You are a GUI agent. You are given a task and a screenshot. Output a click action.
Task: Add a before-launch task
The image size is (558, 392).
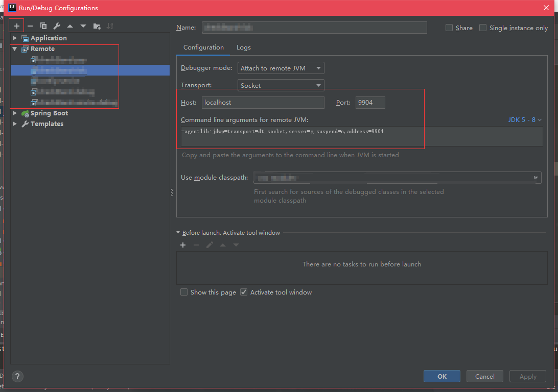[x=183, y=245]
